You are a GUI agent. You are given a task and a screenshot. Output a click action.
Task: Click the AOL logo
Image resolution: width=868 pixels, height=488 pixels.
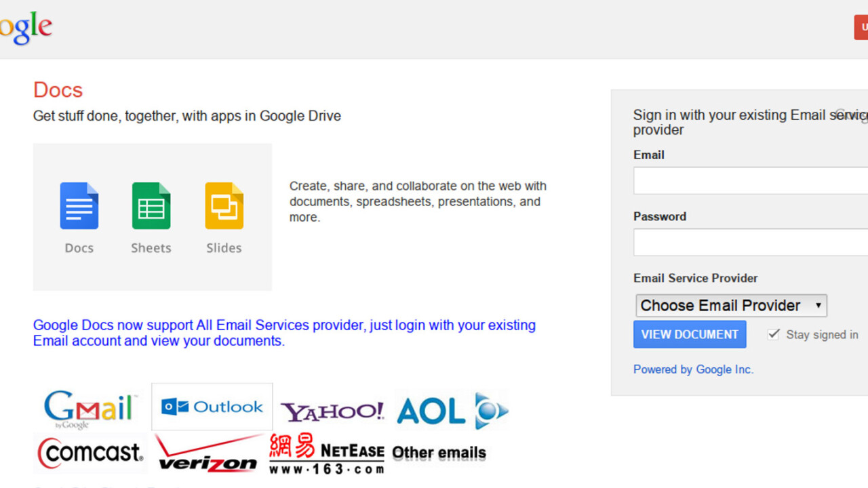pos(451,411)
